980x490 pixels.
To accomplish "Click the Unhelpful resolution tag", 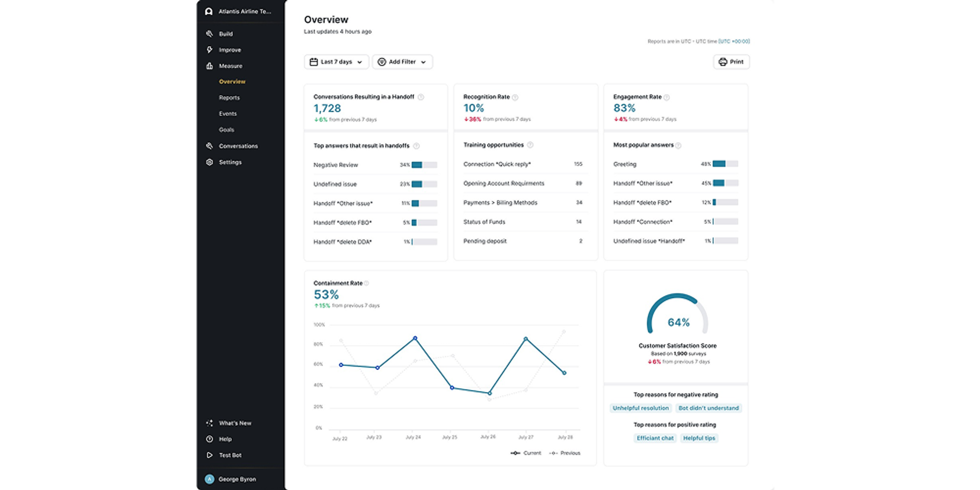I will tap(641, 408).
